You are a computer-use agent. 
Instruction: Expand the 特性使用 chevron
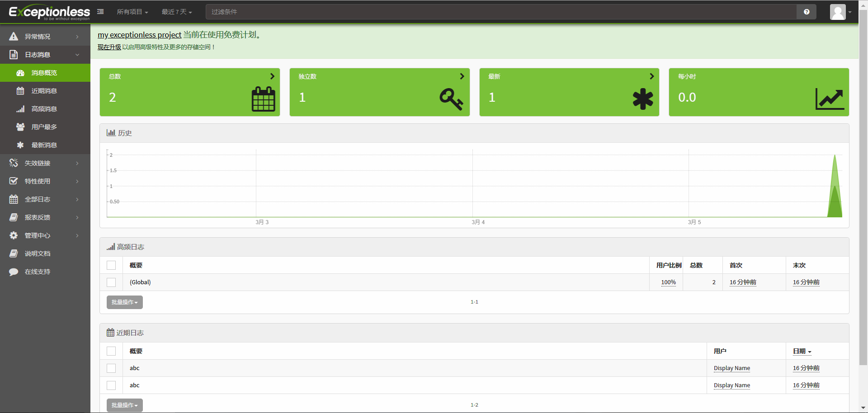[77, 181]
